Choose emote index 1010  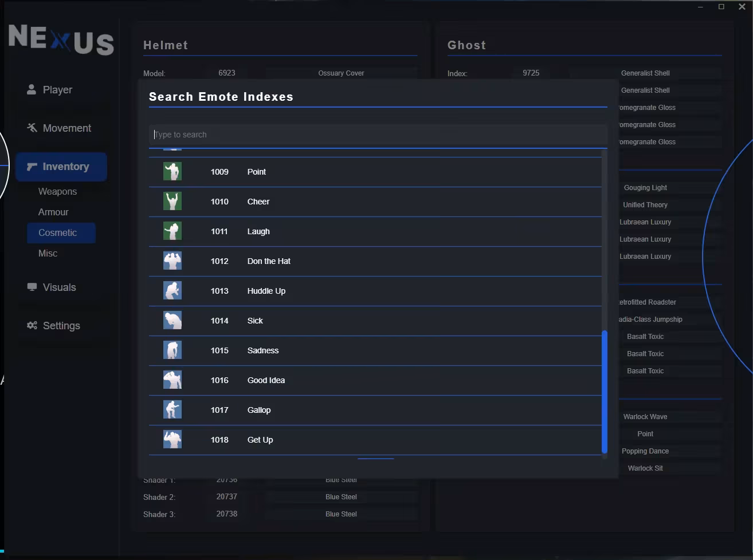[x=219, y=202]
